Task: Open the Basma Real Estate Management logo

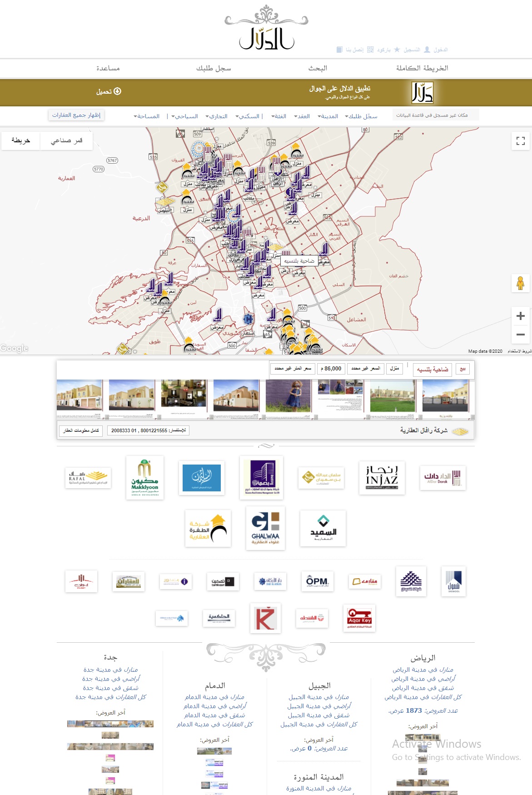Action: tap(262, 478)
